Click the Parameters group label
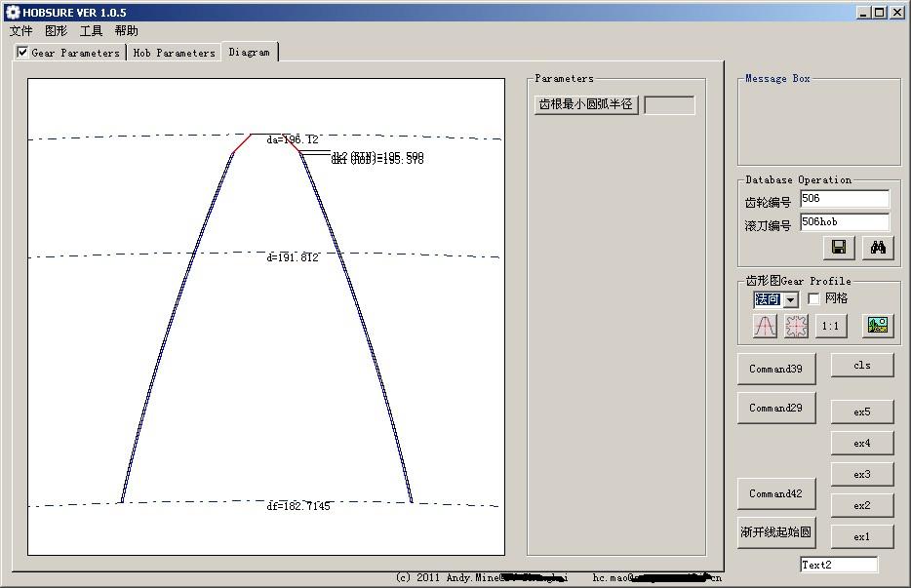Screen dimensions: 911x588 [x=564, y=78]
